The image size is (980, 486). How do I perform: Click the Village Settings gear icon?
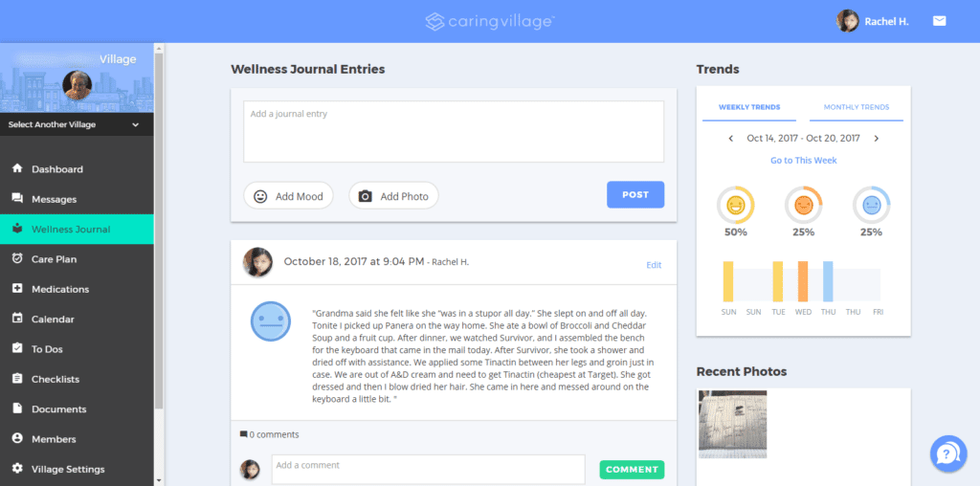pyautogui.click(x=17, y=469)
